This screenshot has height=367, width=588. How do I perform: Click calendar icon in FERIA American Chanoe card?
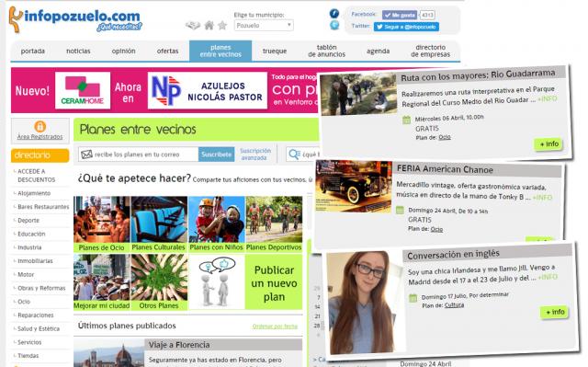point(401,210)
